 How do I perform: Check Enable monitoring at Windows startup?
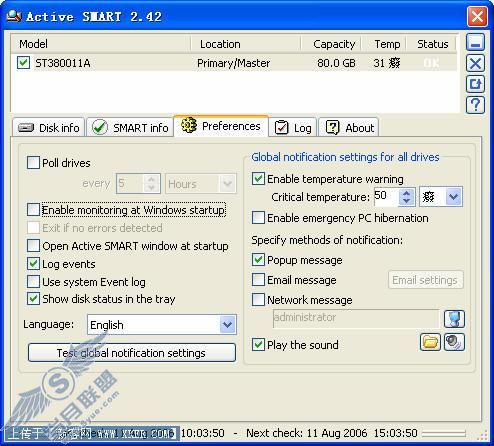tap(33, 210)
